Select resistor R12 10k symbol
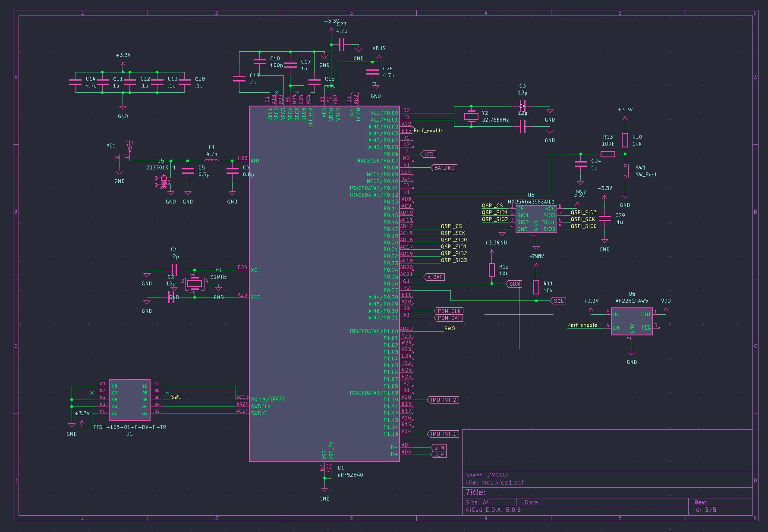This screenshot has height=532, width=768. click(x=492, y=270)
